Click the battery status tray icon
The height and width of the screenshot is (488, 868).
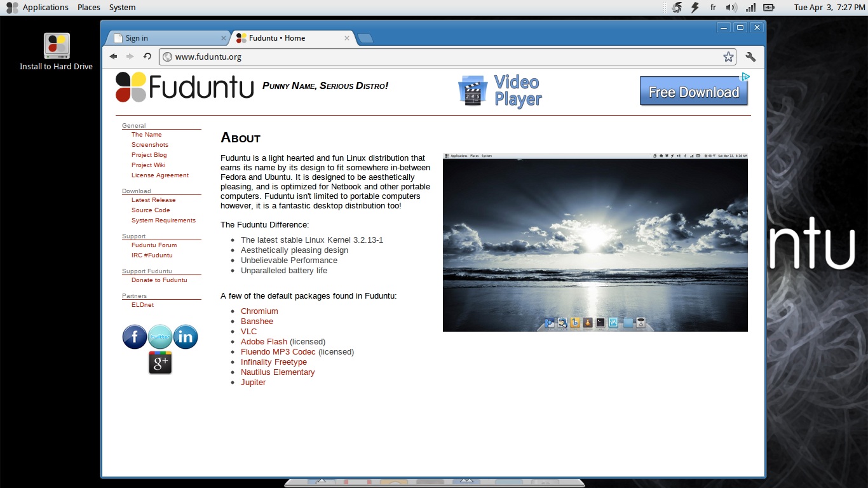coord(769,8)
